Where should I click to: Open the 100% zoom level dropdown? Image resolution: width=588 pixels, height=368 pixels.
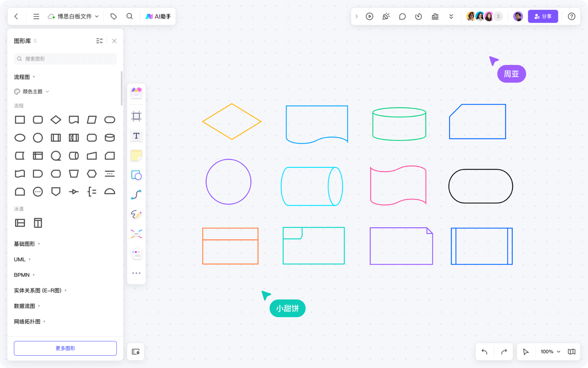click(550, 352)
